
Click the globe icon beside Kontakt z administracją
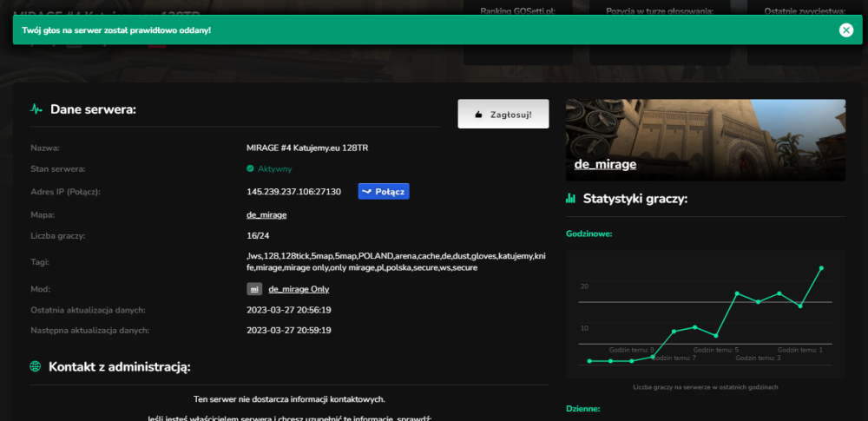coord(35,366)
